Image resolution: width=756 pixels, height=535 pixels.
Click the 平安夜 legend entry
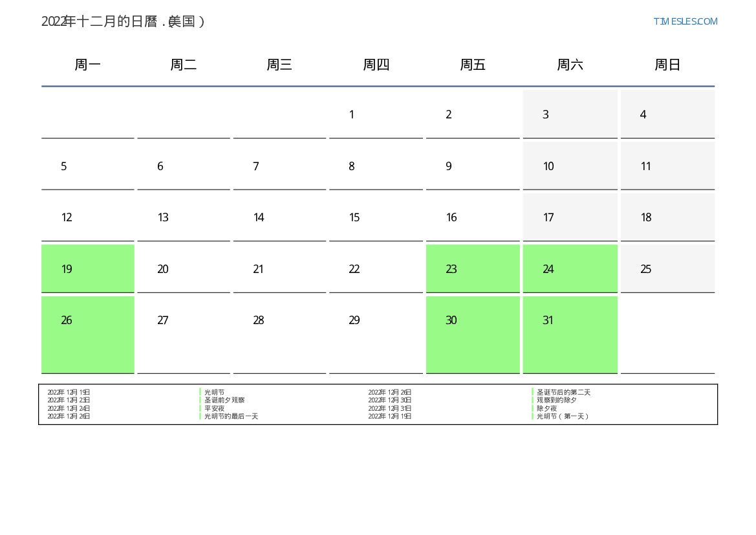tap(215, 408)
